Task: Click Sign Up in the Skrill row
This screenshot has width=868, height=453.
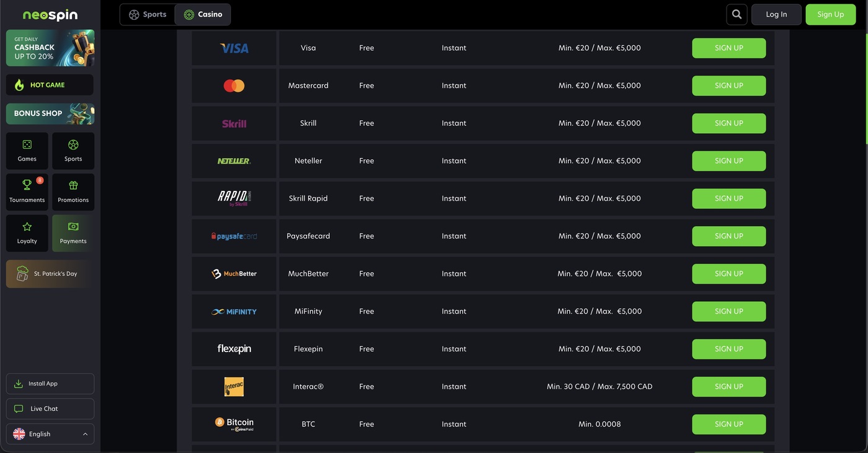Action: tap(728, 123)
